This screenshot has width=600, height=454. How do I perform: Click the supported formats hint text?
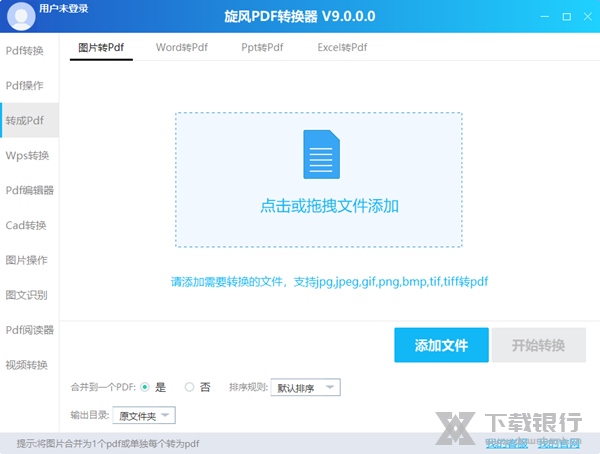[x=329, y=282]
